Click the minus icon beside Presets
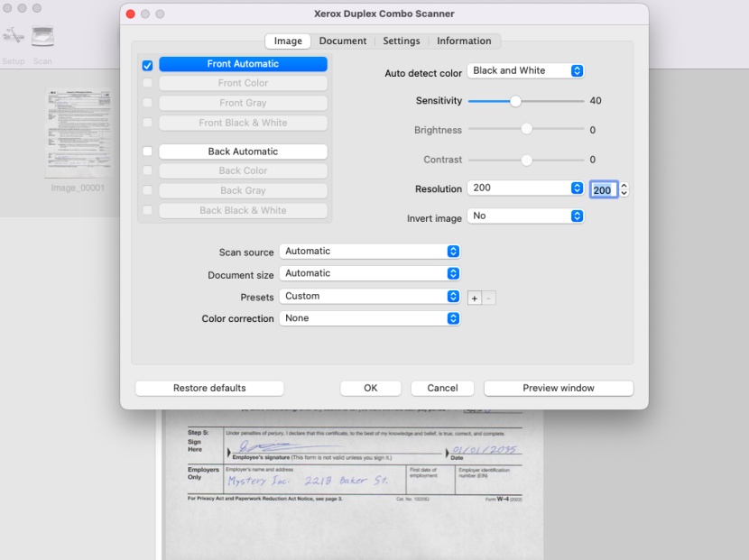The image size is (749, 560). pyautogui.click(x=488, y=297)
